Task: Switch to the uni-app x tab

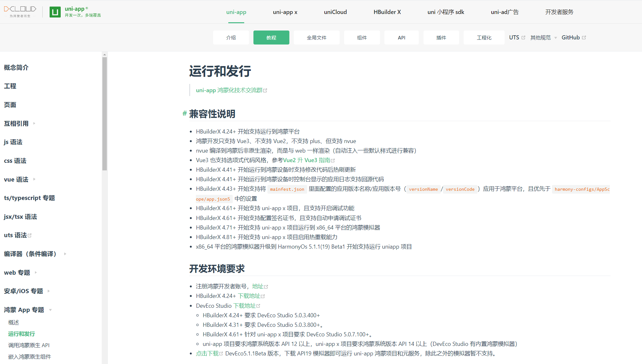Action: (x=285, y=12)
